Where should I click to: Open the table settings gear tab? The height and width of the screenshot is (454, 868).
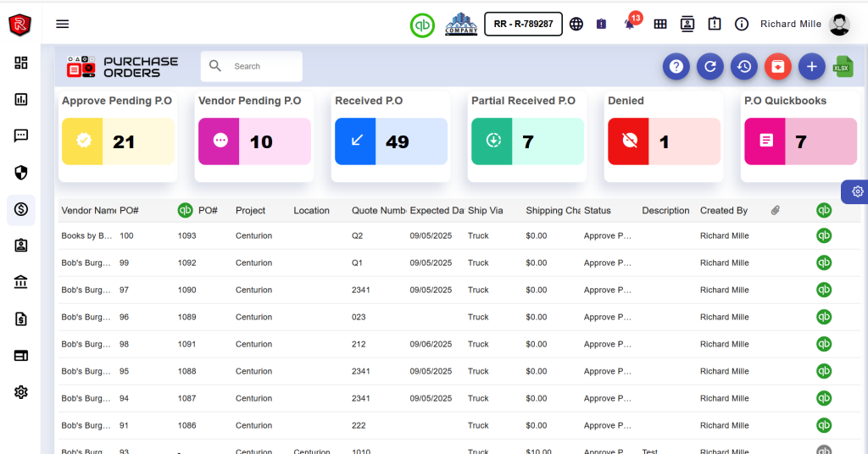(857, 191)
